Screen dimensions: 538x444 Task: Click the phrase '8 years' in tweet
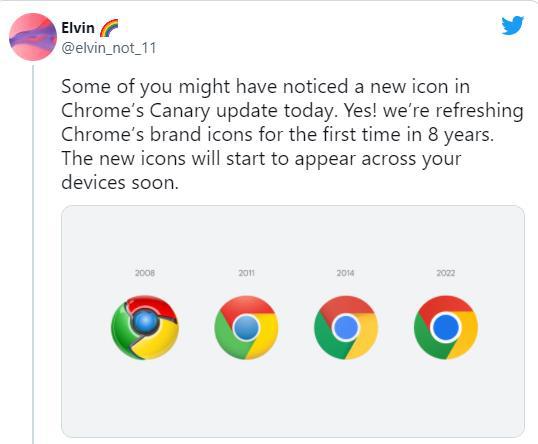click(460, 135)
